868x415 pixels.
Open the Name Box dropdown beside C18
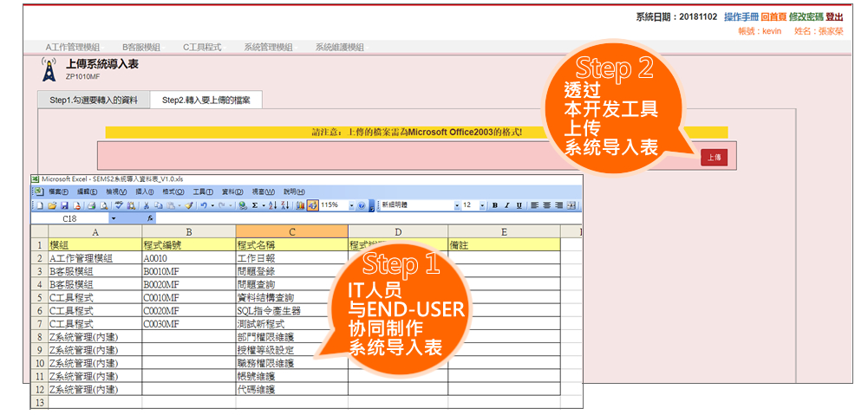click(x=114, y=218)
